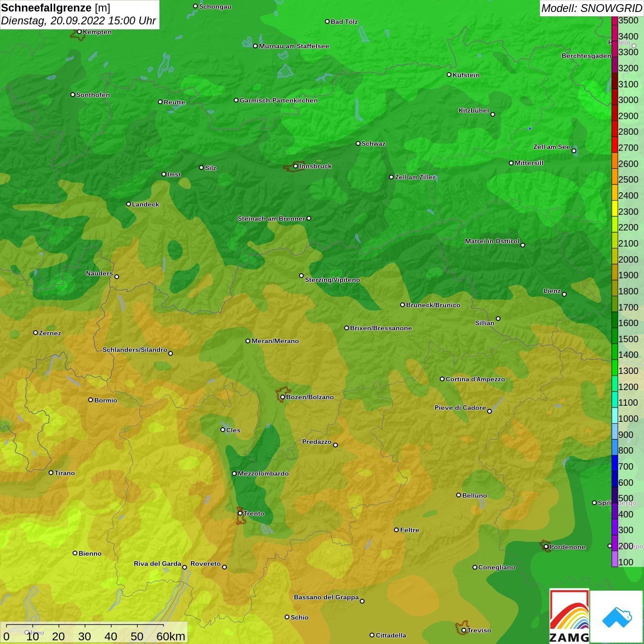Click the Sillian label

coord(485,323)
